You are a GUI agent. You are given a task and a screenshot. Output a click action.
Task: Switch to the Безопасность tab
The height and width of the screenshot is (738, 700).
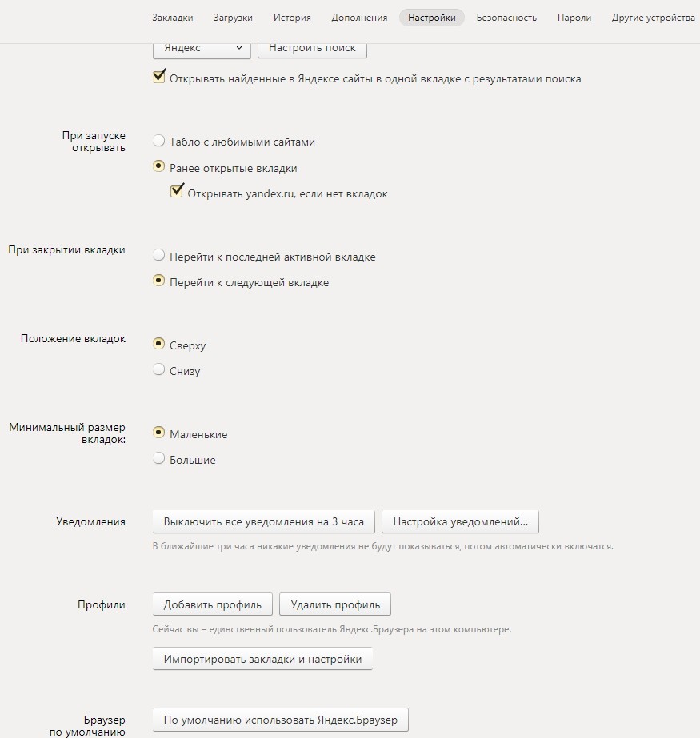coord(506,18)
